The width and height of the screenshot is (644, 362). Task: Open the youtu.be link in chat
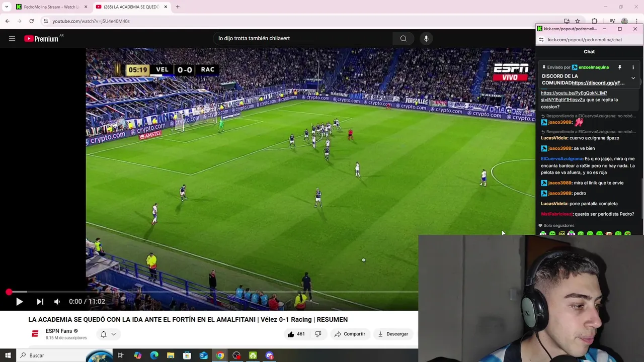pos(574,97)
